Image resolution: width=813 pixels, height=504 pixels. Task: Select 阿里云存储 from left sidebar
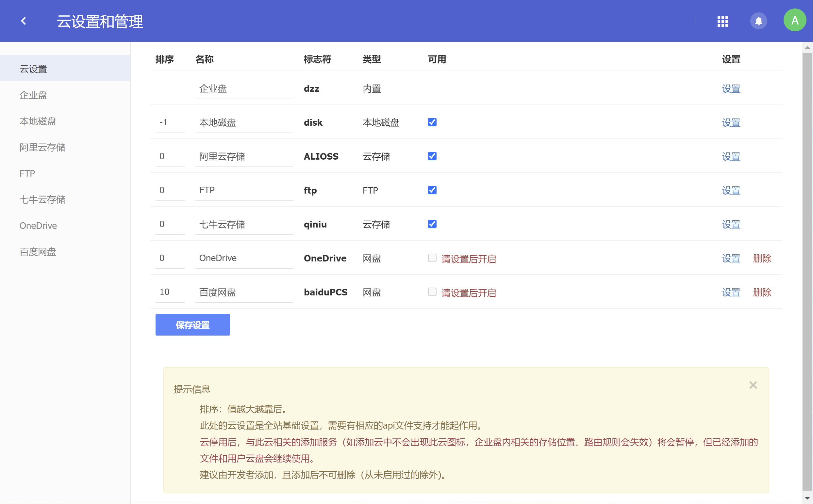(43, 148)
